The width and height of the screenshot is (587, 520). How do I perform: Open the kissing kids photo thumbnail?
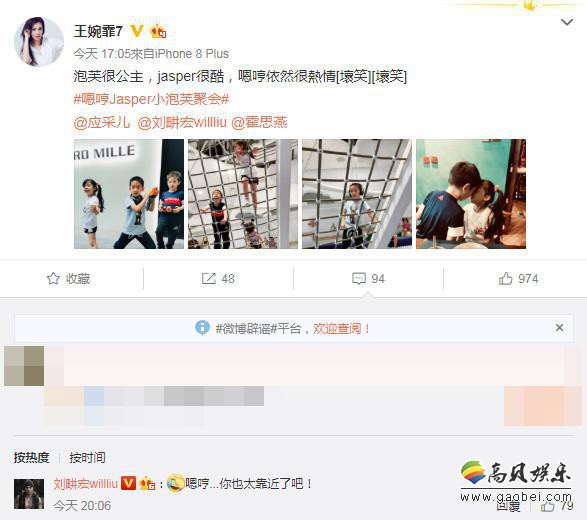pyautogui.click(x=471, y=194)
